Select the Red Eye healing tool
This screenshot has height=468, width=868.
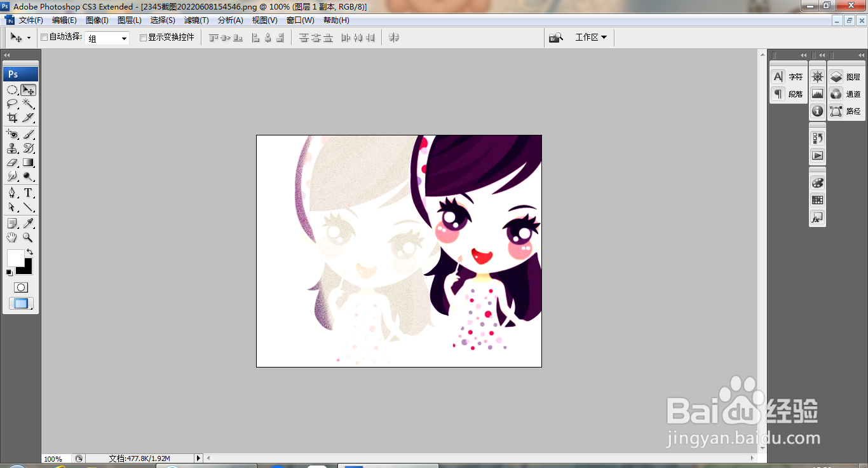[12, 134]
